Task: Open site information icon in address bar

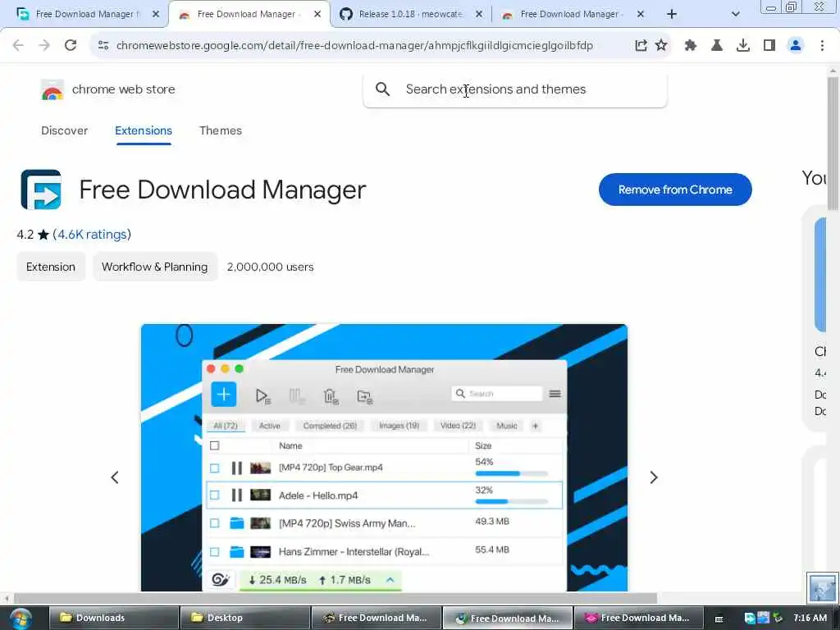Action: [103, 46]
